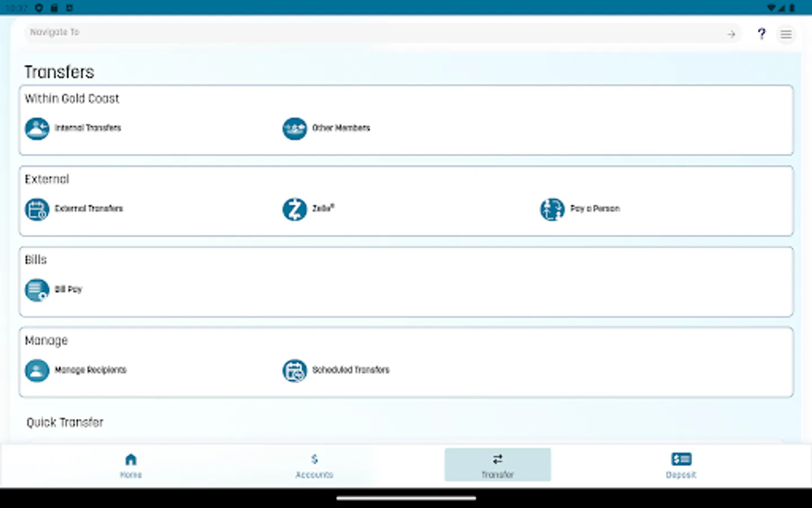Tap the help question mark icon
This screenshot has height=508, width=812.
click(x=762, y=33)
